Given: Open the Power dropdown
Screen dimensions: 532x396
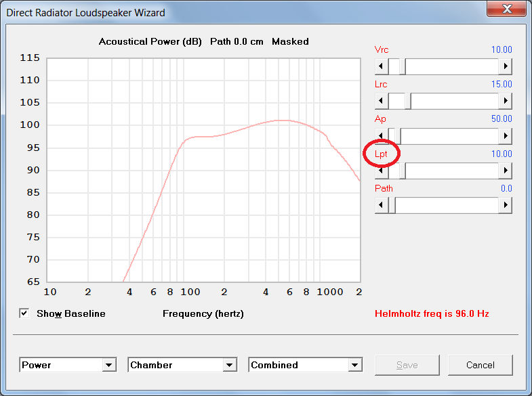Looking at the screenshot, I should click(108, 365).
